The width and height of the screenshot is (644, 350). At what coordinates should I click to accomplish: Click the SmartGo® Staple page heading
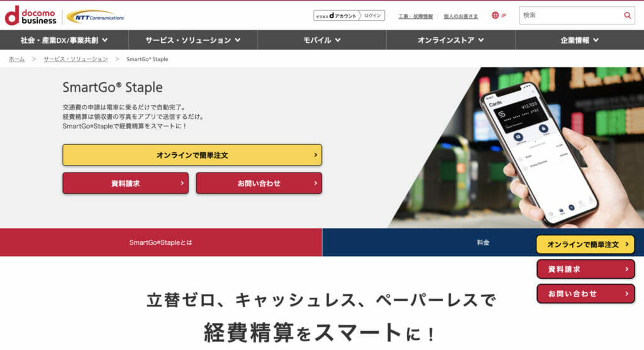coord(113,87)
